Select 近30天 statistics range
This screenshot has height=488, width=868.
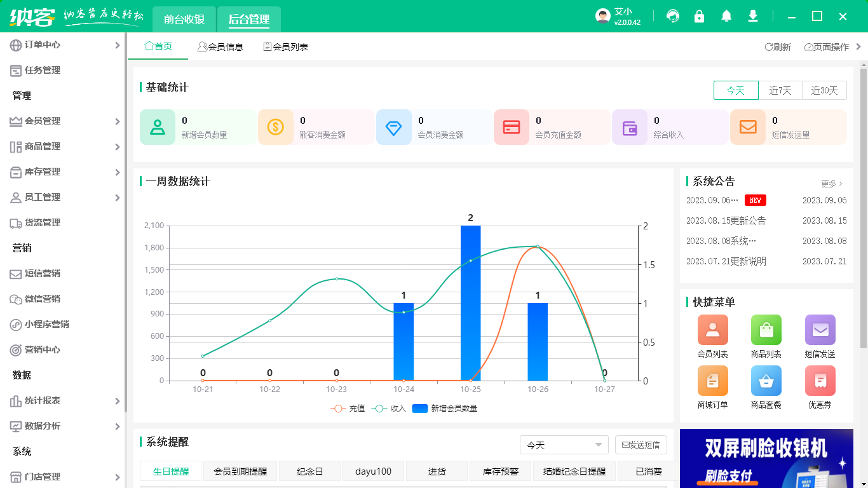pos(825,90)
